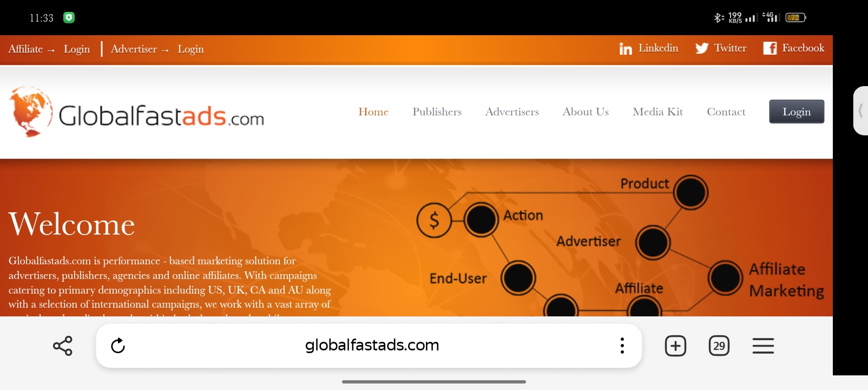Click the Affiliate Marketing diagram label
Image resolution: width=868 pixels, height=390 pixels.
pyautogui.click(x=787, y=279)
